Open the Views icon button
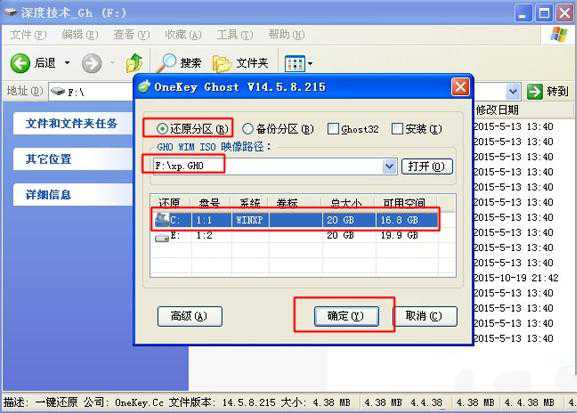Image resolution: width=577 pixels, height=413 pixels. coord(295,64)
